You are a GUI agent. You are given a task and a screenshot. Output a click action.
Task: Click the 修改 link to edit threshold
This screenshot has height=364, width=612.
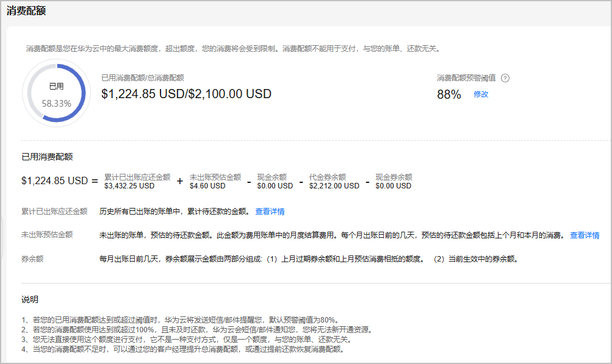coord(481,95)
